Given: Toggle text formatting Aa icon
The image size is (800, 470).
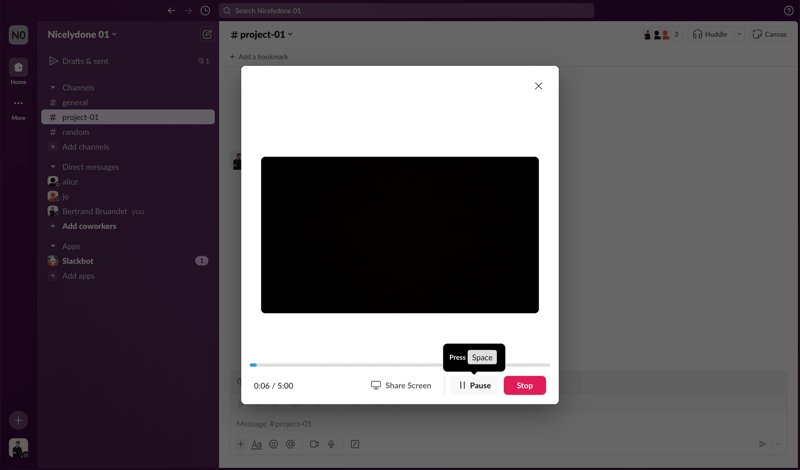Looking at the screenshot, I should click(x=257, y=444).
